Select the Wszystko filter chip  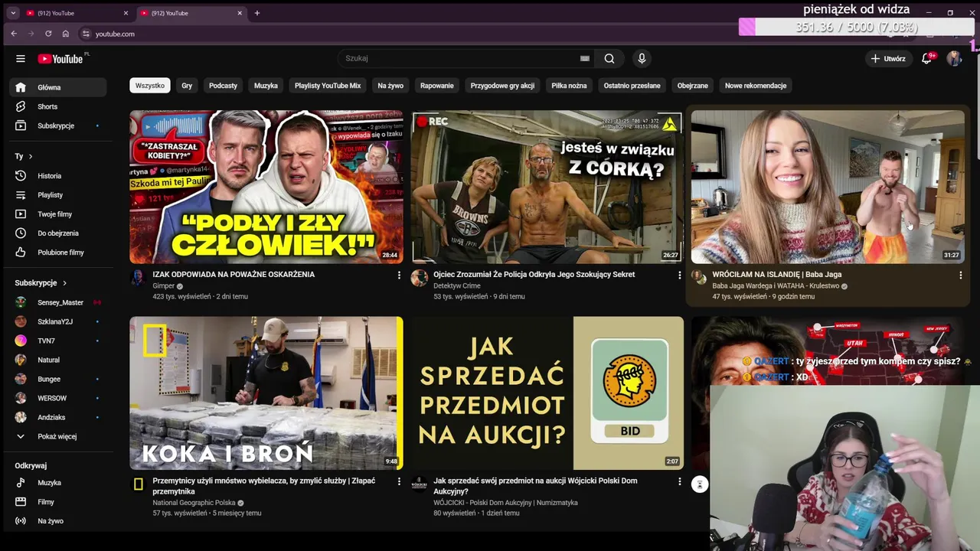click(x=150, y=86)
